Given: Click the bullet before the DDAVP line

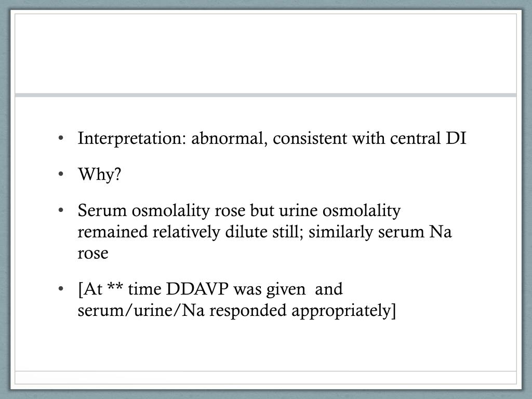Looking at the screenshot, I should click(61, 289).
